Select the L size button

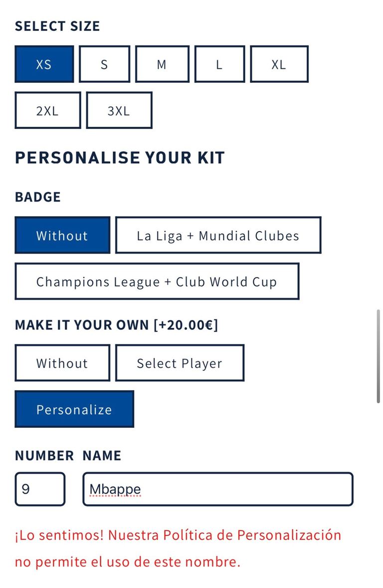[x=219, y=64]
